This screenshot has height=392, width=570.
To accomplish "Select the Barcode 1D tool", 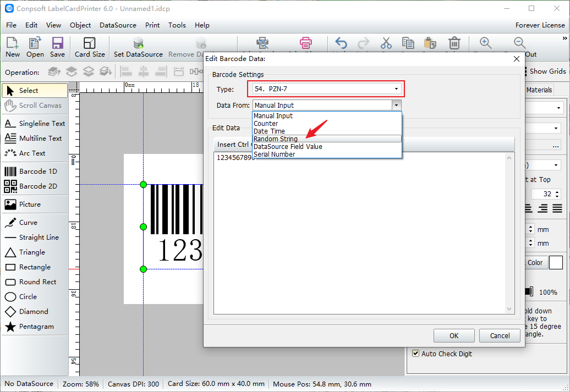I will tap(35, 171).
